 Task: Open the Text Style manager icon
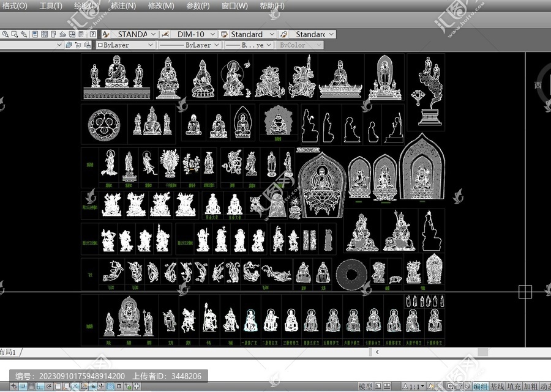[x=106, y=34]
